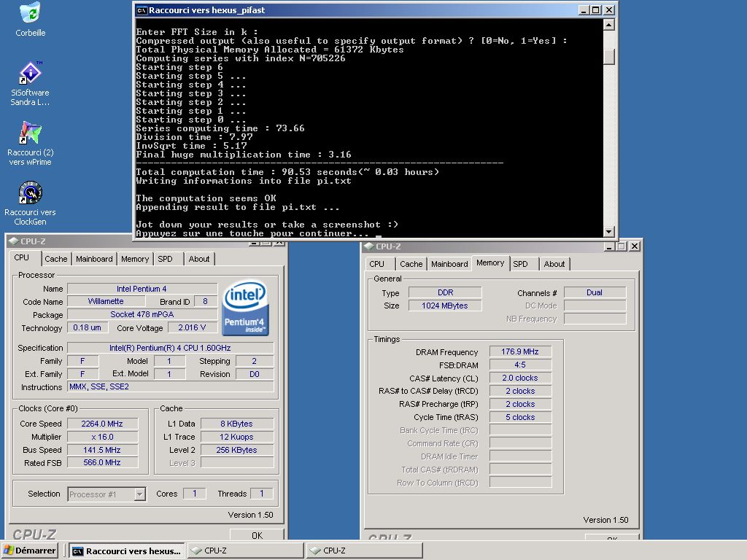
Task: Click console scrollbar up arrow
Action: (x=608, y=24)
